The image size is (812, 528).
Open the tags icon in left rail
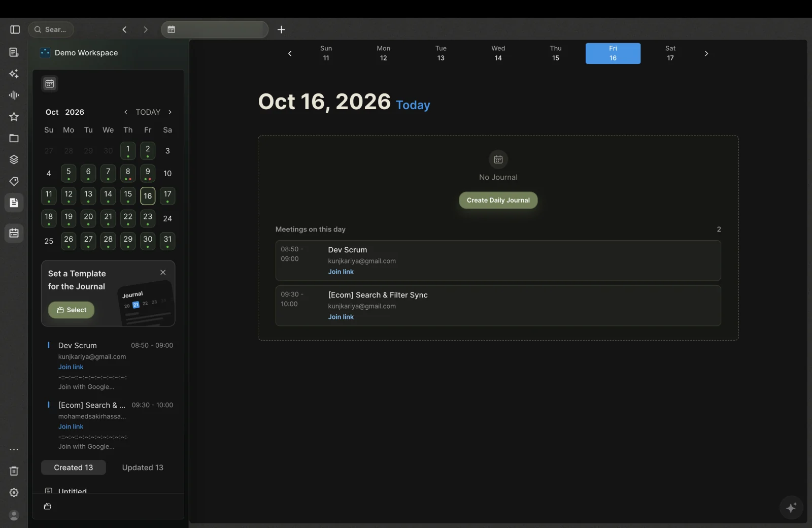[x=14, y=181]
